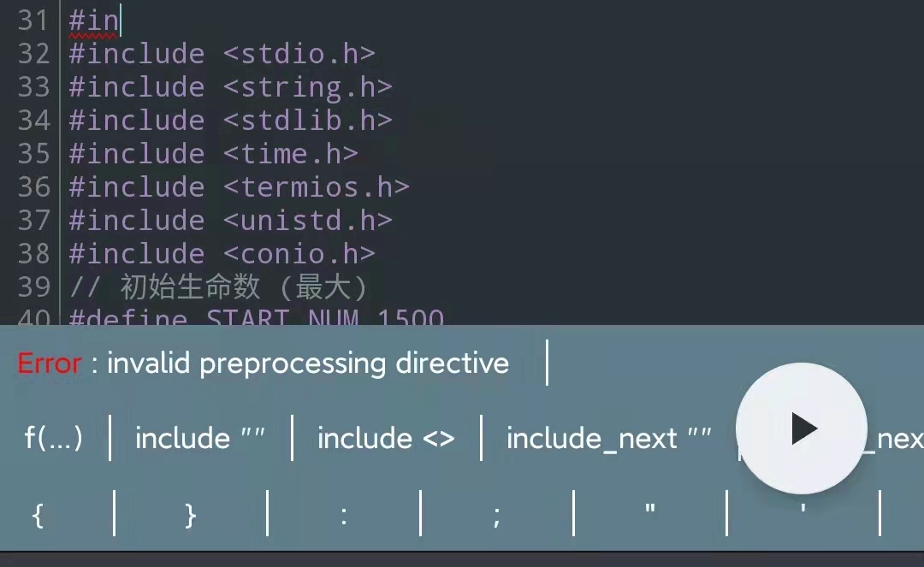This screenshot has width=924, height=567.
Task: Click line number 32 in the gutter
Action: (34, 54)
